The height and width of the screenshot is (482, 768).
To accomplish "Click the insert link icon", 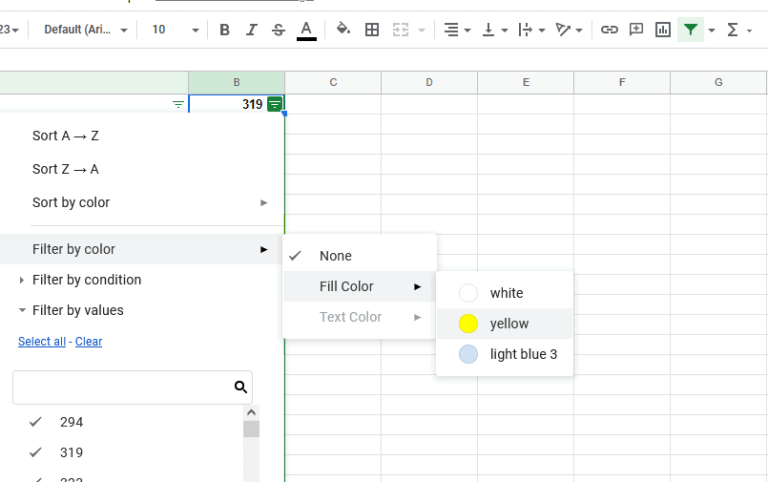I will [609, 30].
